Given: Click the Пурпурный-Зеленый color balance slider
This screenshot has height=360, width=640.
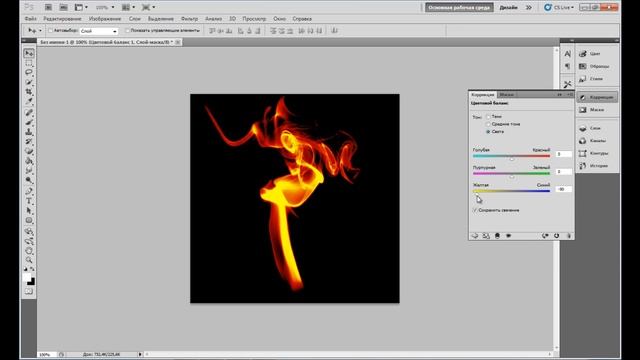Looking at the screenshot, I should click(511, 174).
